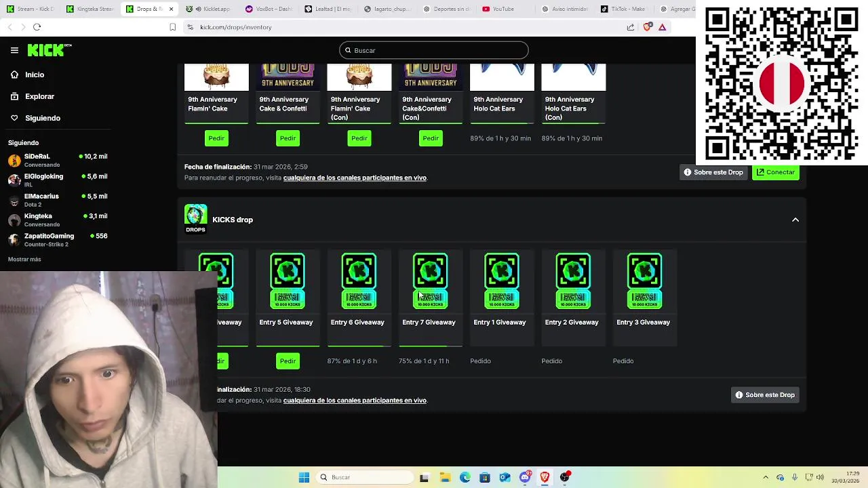The image size is (868, 488).
Task: Open ElGlogloking channel avatar
Action: pyautogui.click(x=14, y=180)
